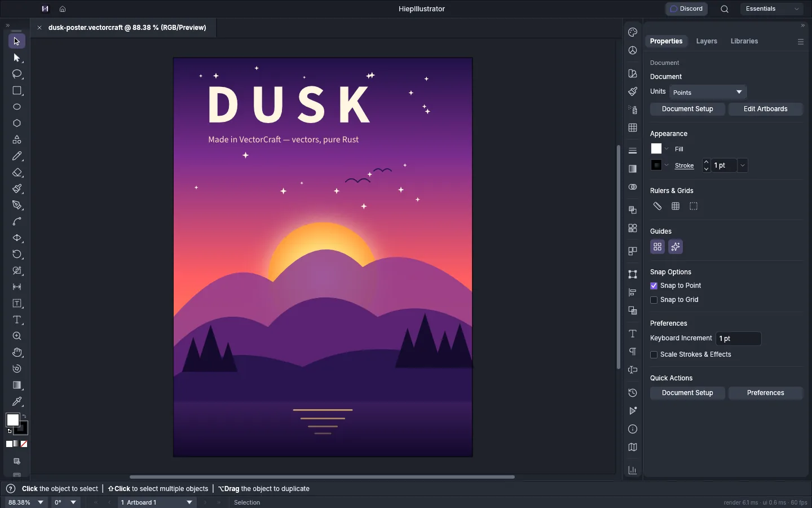The width and height of the screenshot is (812, 508).
Task: Open the Essentials workspace dropdown
Action: point(772,9)
